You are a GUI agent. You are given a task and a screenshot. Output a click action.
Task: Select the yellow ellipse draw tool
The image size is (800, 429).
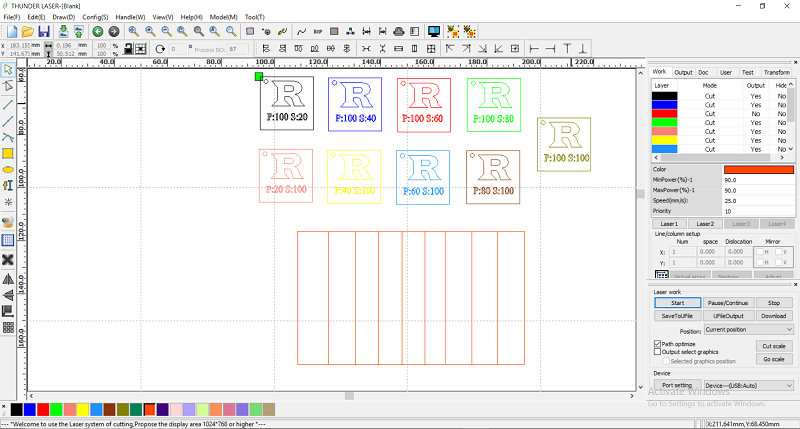point(8,169)
